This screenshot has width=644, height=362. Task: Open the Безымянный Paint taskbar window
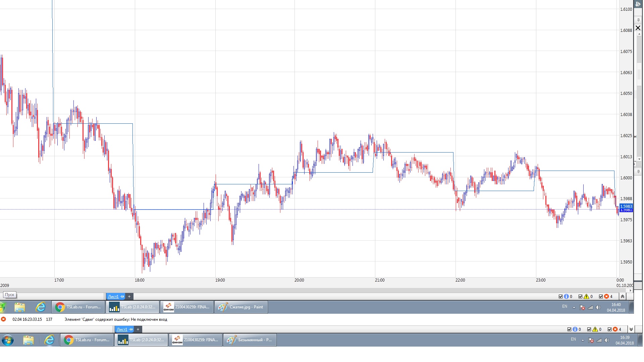(x=250, y=340)
